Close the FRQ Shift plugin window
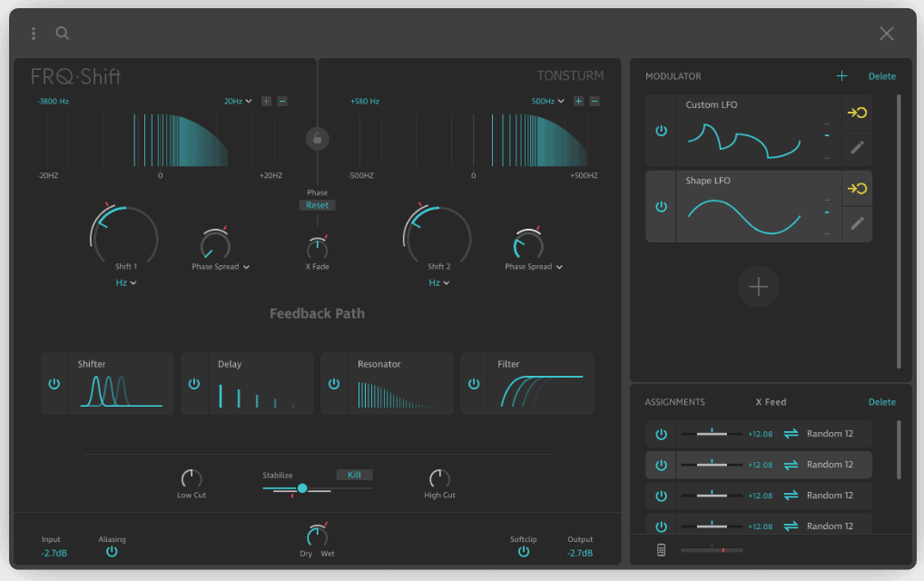 click(886, 34)
